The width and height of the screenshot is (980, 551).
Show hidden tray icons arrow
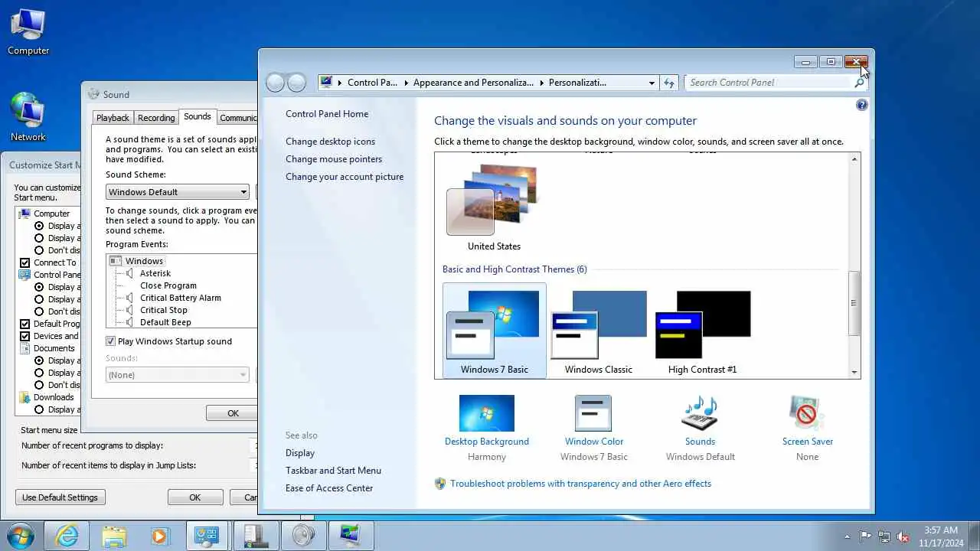[x=847, y=536]
